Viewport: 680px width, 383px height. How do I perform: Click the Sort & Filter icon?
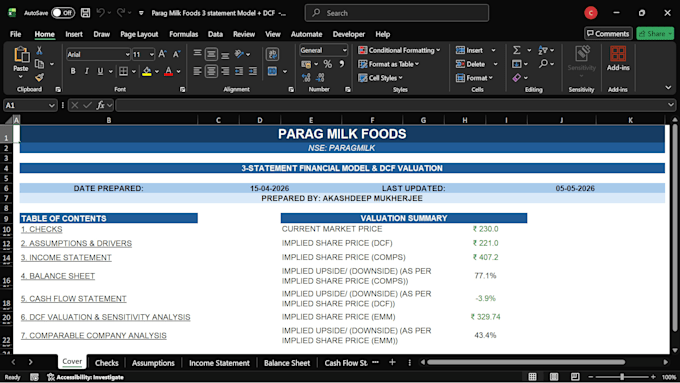click(543, 50)
